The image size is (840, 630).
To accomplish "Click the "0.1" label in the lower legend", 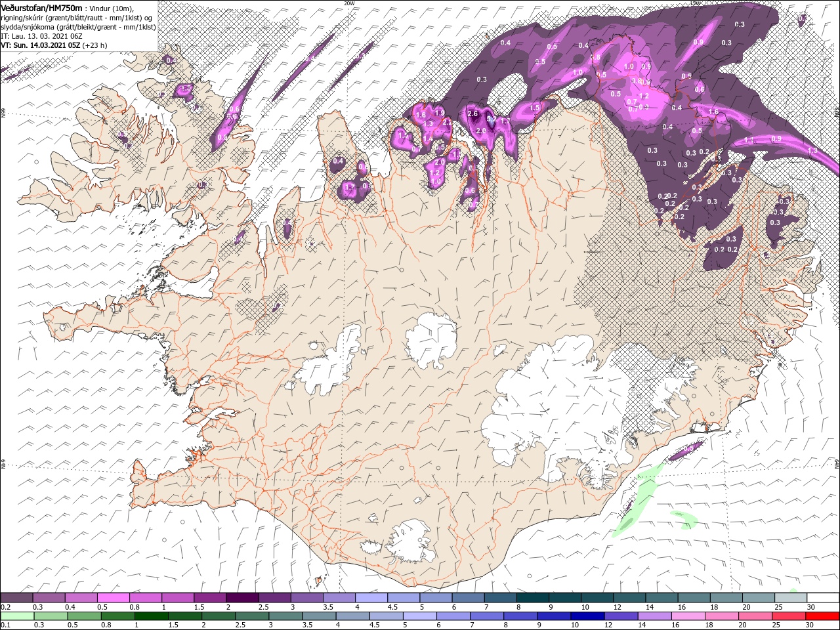I will [5, 625].
